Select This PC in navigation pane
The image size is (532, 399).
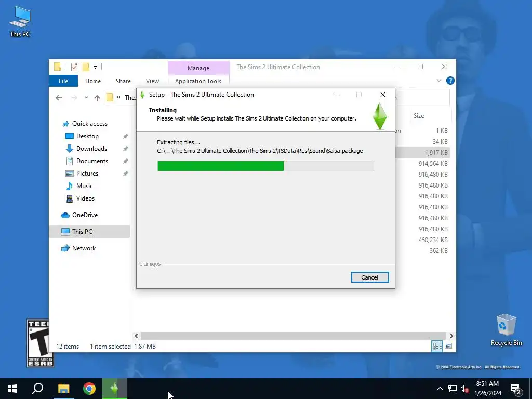point(89,232)
